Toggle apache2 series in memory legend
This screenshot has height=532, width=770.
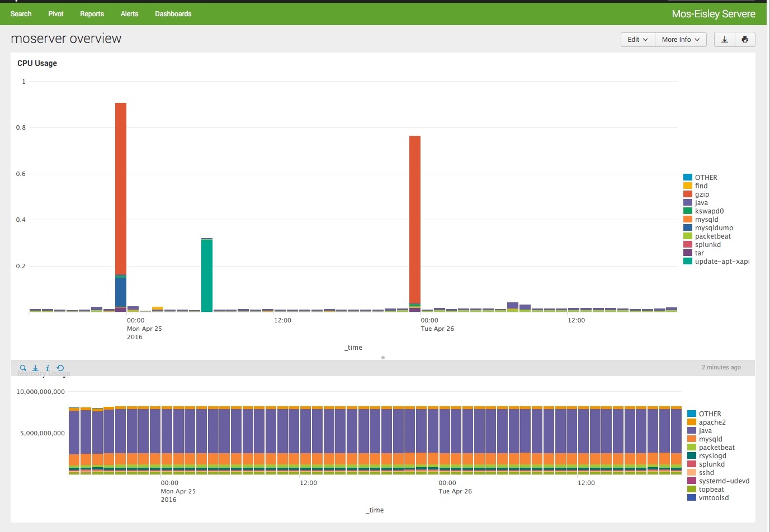712,422
